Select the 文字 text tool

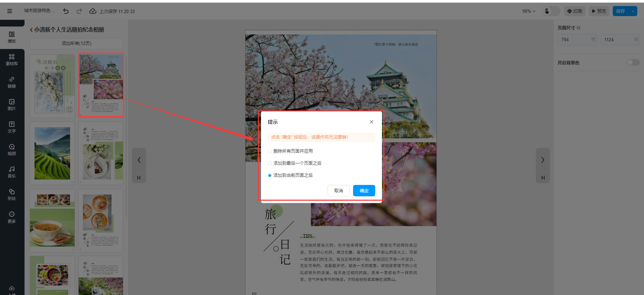point(12,127)
